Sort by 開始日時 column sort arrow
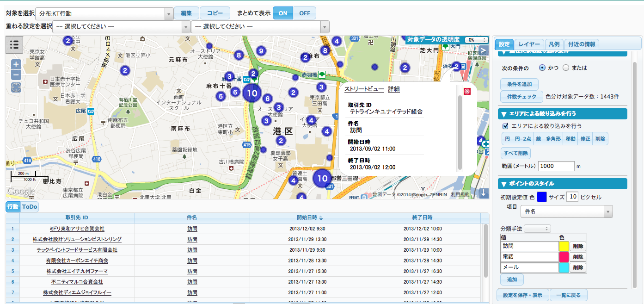The height and width of the screenshot is (304, 644). (321, 218)
